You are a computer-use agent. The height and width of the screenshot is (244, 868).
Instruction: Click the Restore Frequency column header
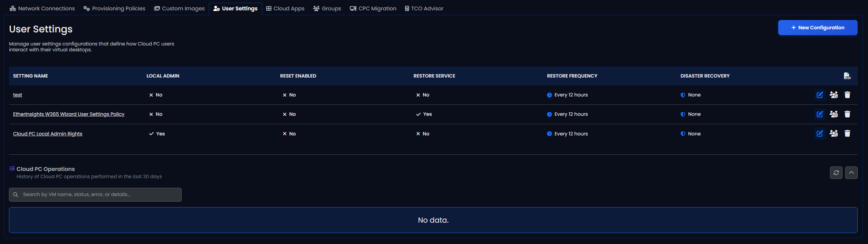coord(572,76)
